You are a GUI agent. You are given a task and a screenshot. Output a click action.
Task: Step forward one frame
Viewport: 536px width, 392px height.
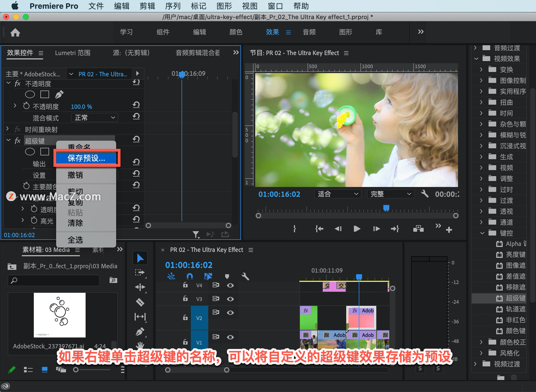pyautogui.click(x=376, y=229)
